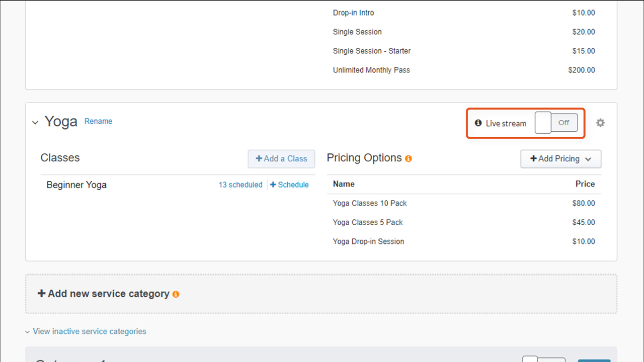Collapse the Yoga category chevron
Image resolution: width=644 pixels, height=362 pixels.
click(x=35, y=123)
